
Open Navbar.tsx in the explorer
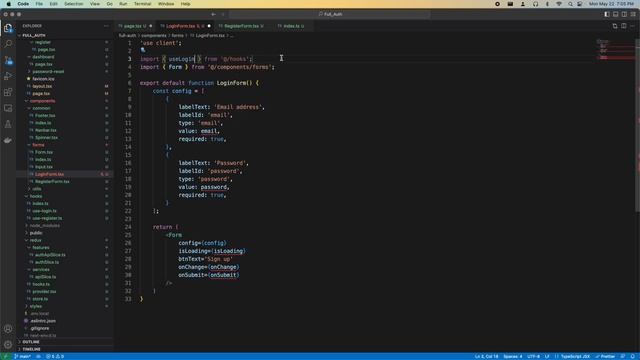pos(65,130)
